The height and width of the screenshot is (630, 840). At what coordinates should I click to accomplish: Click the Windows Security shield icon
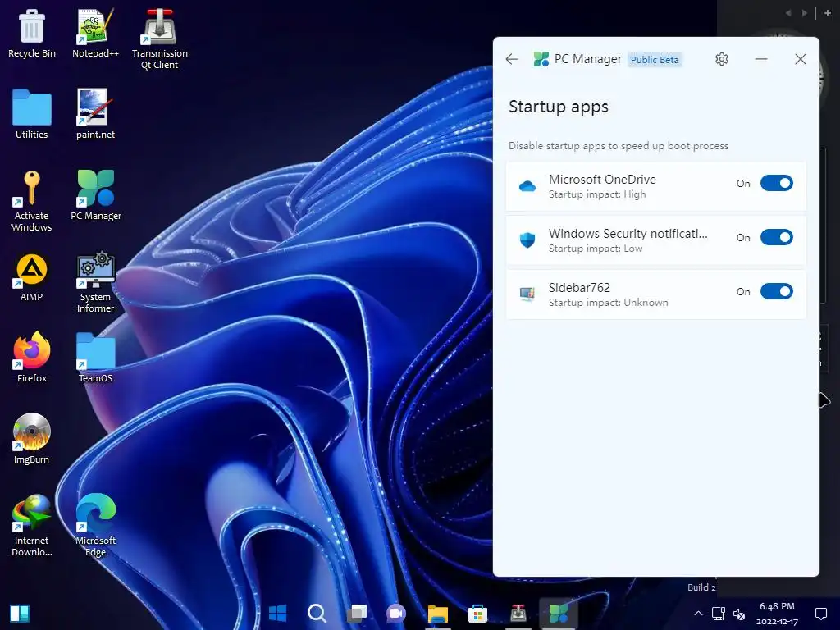[527, 240]
